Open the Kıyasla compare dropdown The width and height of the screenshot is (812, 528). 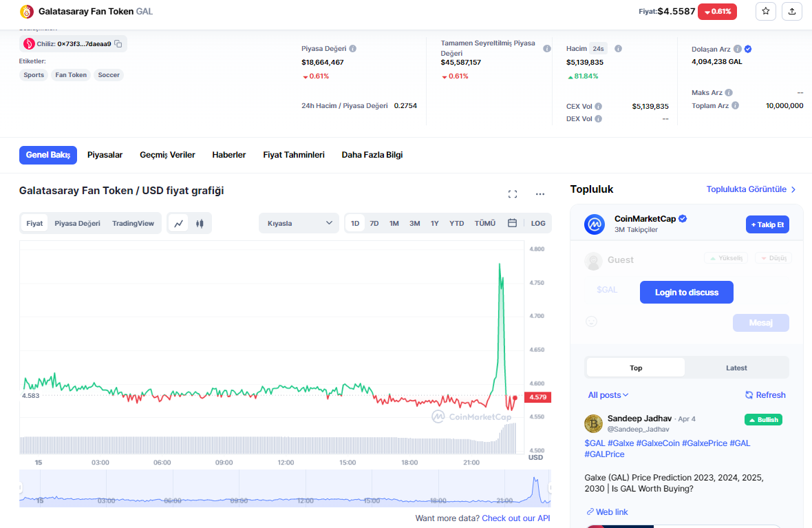(299, 223)
